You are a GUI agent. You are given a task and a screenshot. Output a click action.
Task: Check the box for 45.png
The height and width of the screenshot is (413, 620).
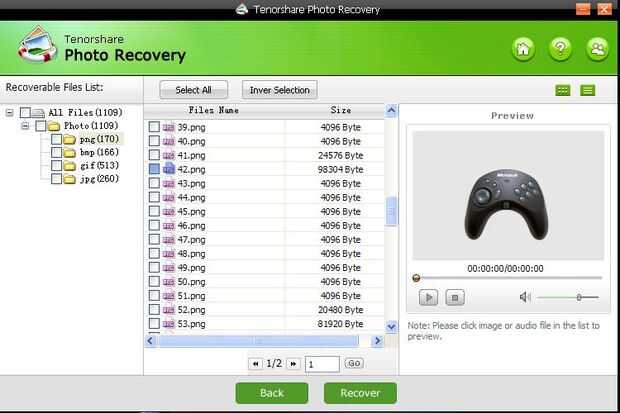point(154,212)
